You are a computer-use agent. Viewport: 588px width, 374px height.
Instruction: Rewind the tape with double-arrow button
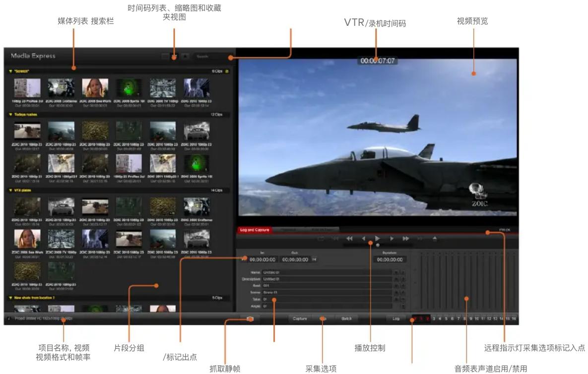point(349,238)
